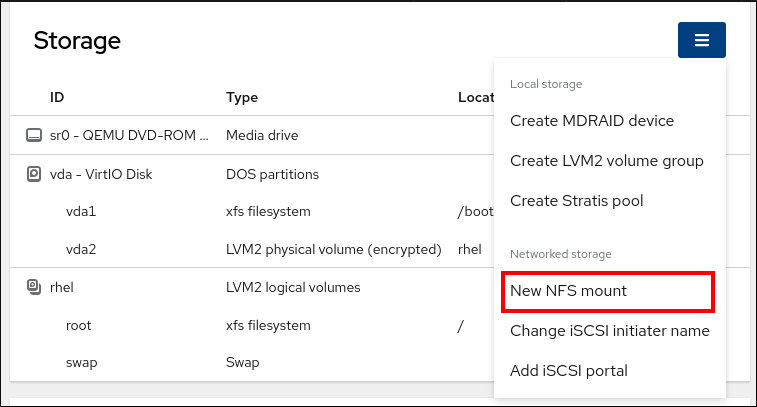Select Create MDRAID device

tap(592, 121)
